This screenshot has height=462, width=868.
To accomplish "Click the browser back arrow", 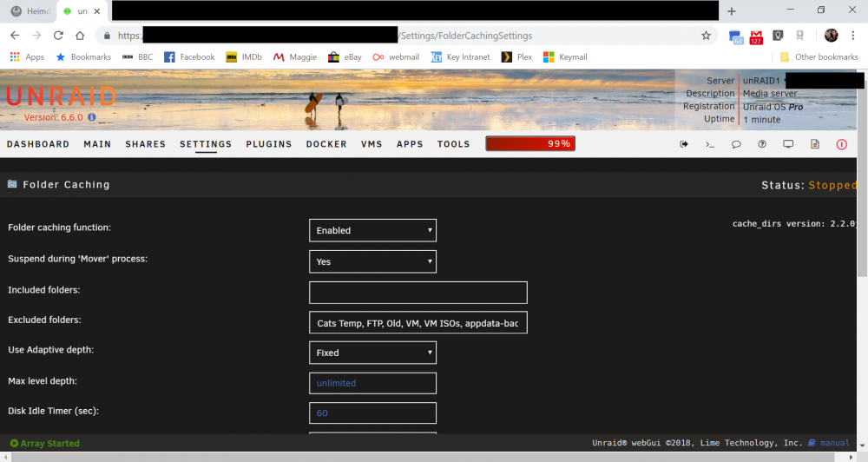I will 15,36.
